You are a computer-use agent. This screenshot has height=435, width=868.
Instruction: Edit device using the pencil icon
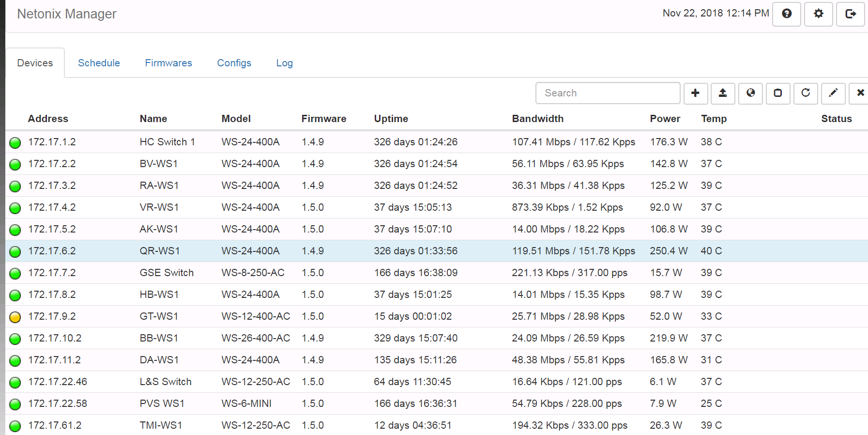pos(833,93)
